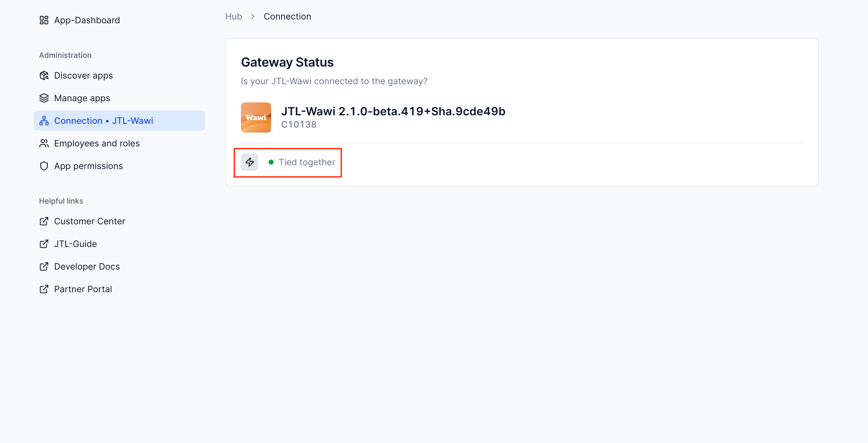Go to Manage apps
868x443 pixels.
coord(82,98)
